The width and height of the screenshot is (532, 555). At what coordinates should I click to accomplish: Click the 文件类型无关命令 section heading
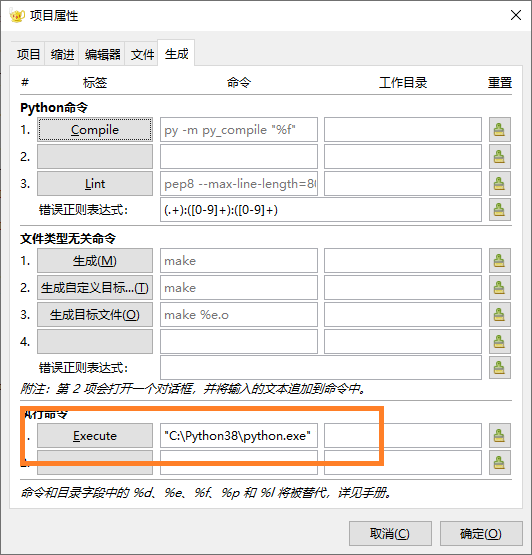tap(68, 238)
